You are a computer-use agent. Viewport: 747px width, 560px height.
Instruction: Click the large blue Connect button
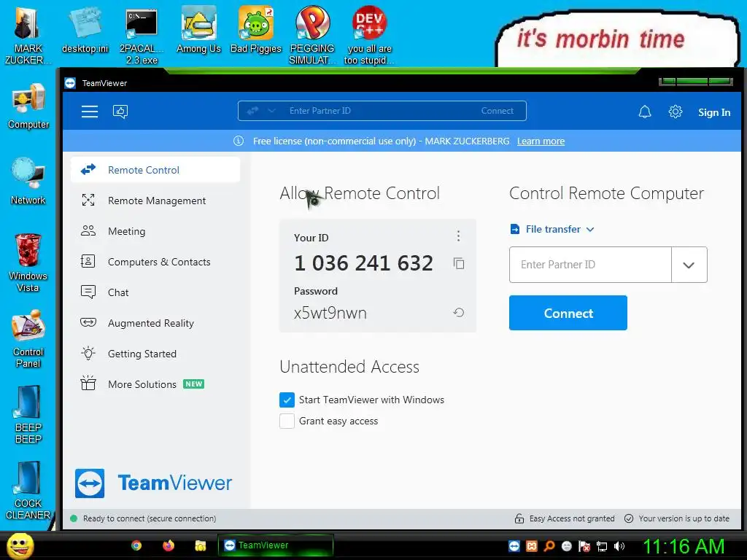tap(568, 313)
